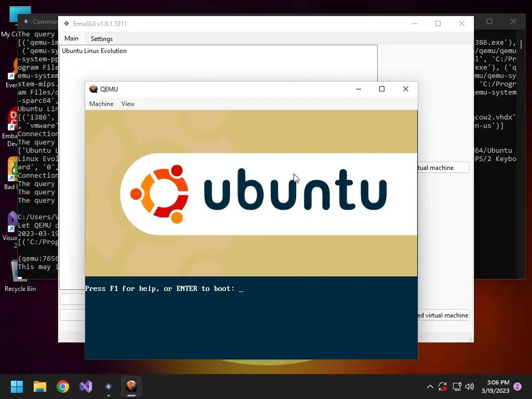This screenshot has height=399, width=532.
Task: Select the Recycle Bin desktop icon
Action: 20,276
